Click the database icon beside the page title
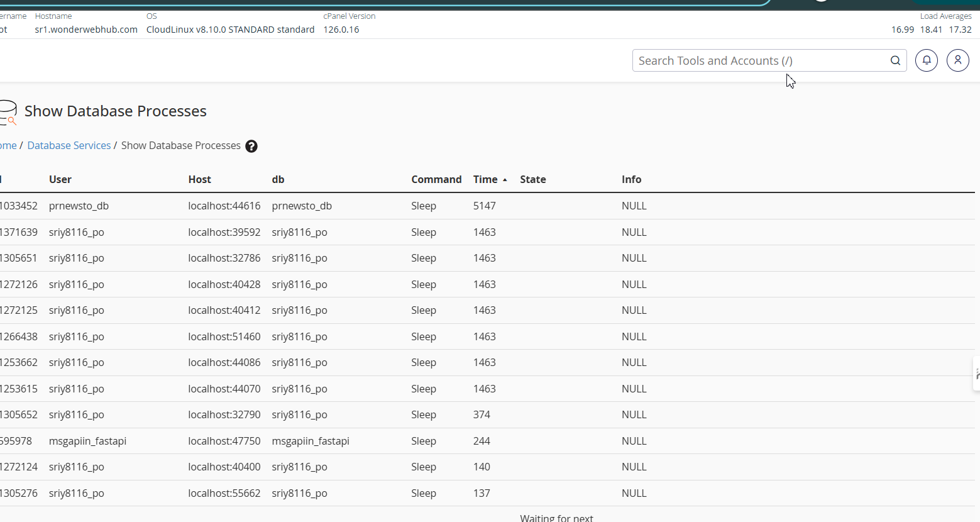 pos(8,112)
